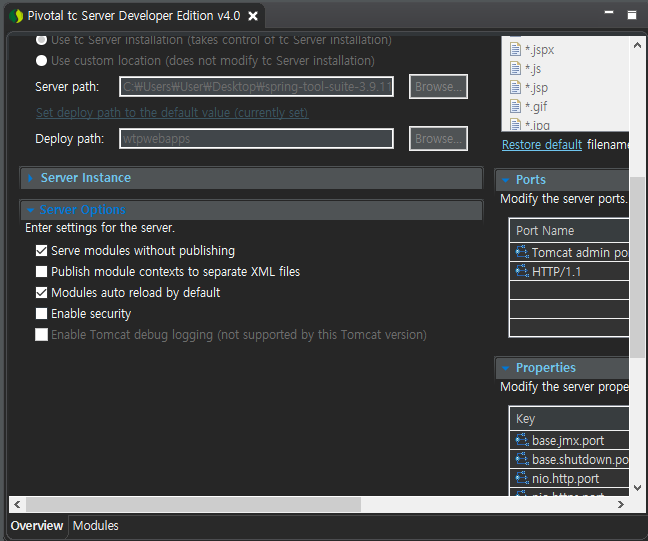
Task: Click the *.jspx file icon
Action: [x=515, y=50]
